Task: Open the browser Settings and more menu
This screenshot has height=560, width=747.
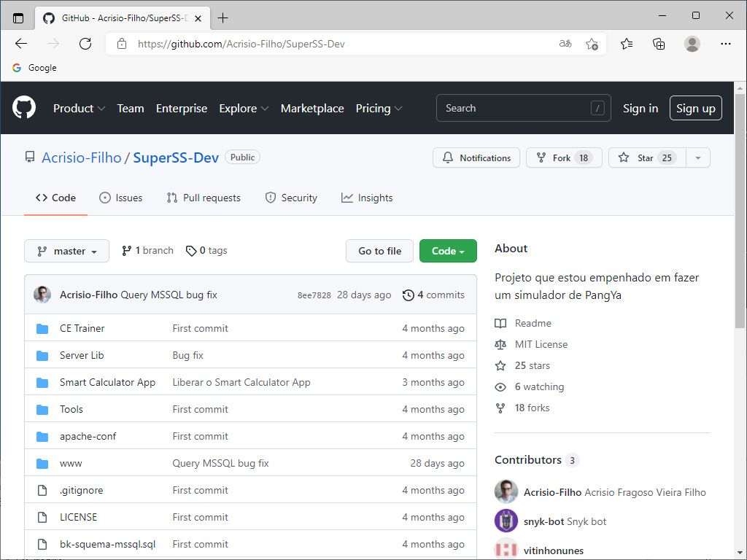Action: 726,44
